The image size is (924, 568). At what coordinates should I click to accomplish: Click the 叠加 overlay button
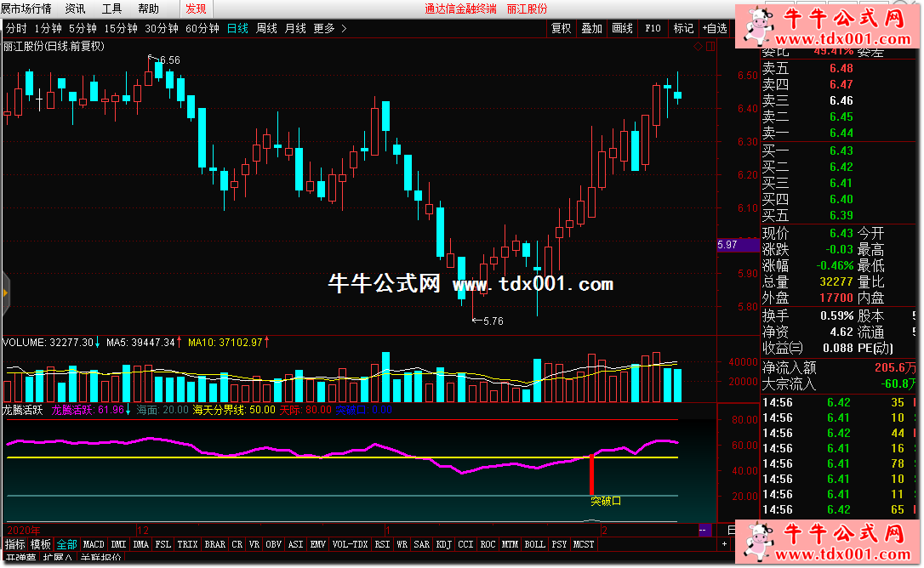pos(591,28)
